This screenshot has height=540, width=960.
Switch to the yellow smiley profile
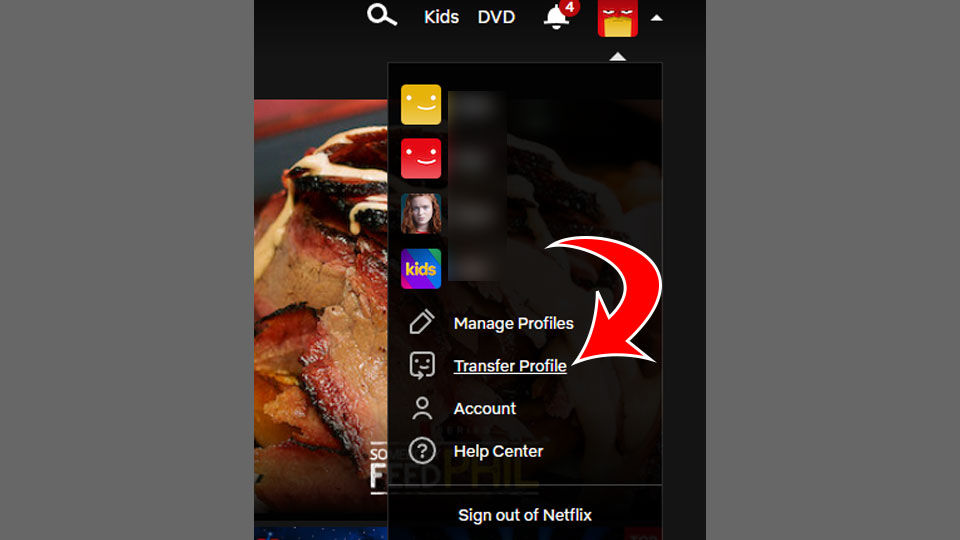click(421, 105)
